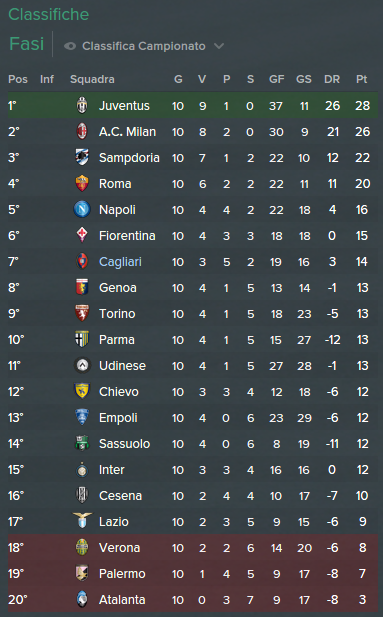Open the Classifiche section heading
This screenshot has height=617, width=383.
point(49,15)
